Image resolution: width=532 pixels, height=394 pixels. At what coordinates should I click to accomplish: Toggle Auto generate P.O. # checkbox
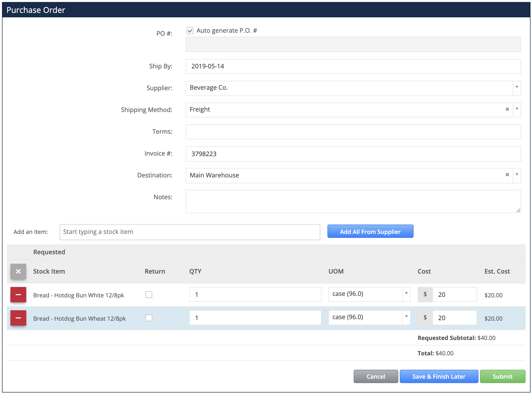point(190,31)
